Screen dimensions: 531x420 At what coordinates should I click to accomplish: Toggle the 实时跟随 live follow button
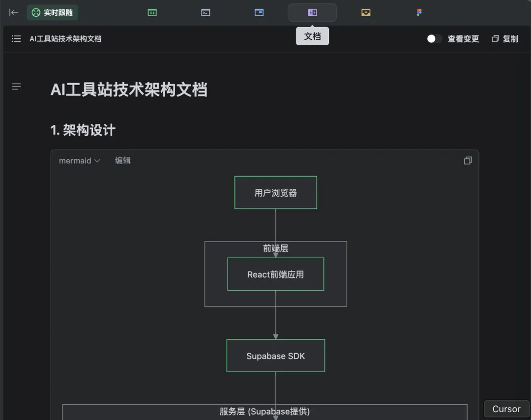[x=52, y=12]
